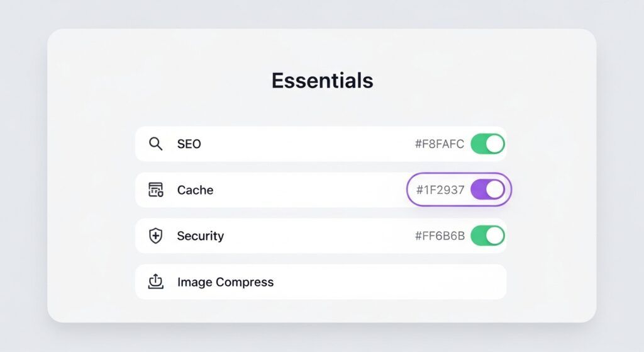Turn off the purple Cache toggle
This screenshot has height=352, width=644.
[487, 190]
